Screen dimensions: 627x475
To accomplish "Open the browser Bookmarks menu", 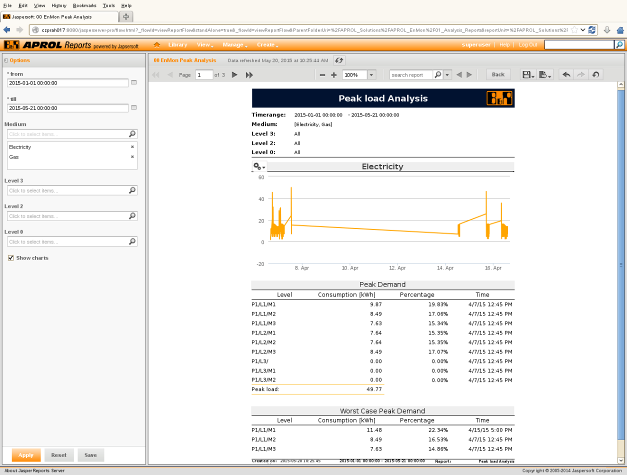I will point(84,6).
